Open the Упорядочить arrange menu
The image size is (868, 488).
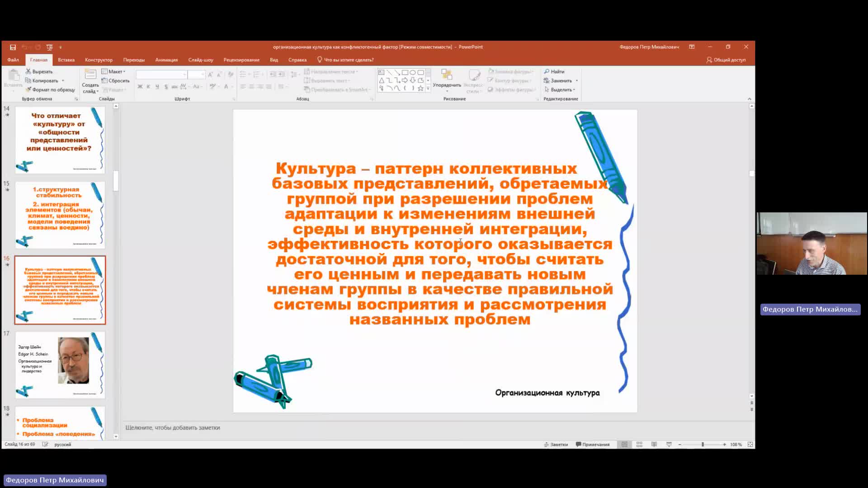[447, 80]
